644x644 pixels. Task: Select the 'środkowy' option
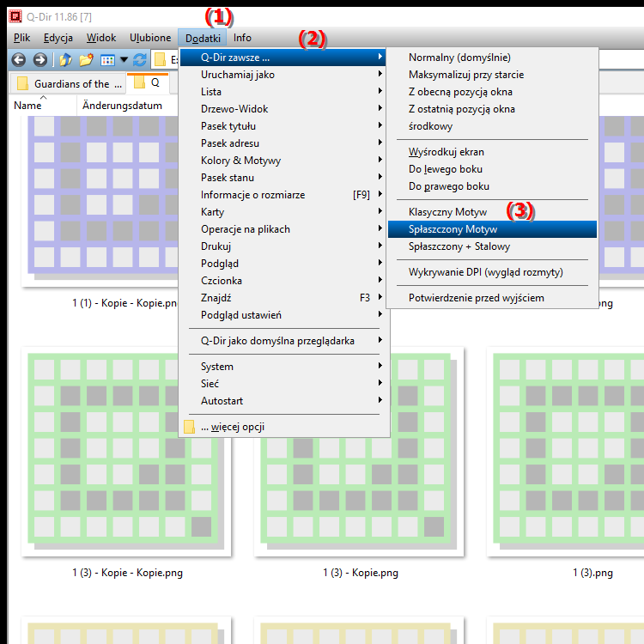[x=492, y=126]
